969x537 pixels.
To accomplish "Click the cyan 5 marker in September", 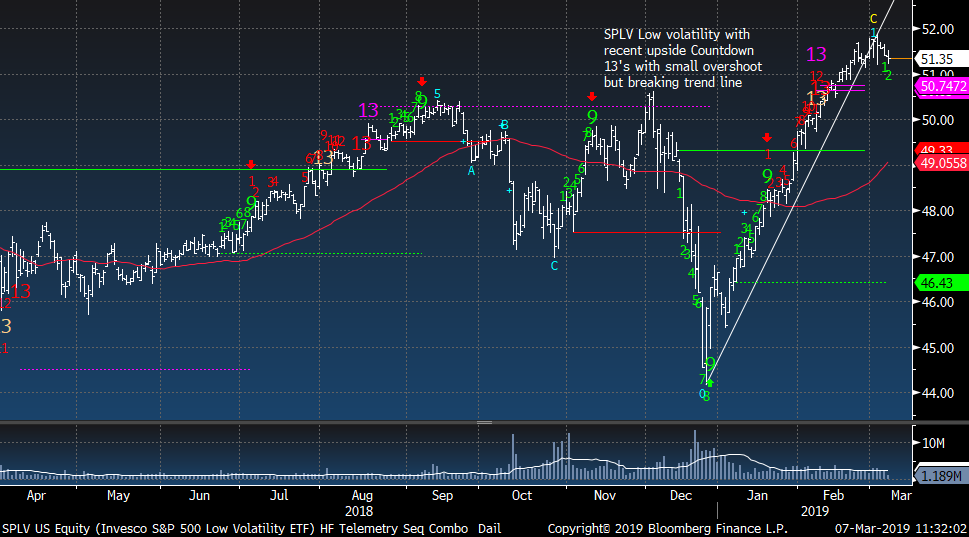I will click(x=437, y=94).
